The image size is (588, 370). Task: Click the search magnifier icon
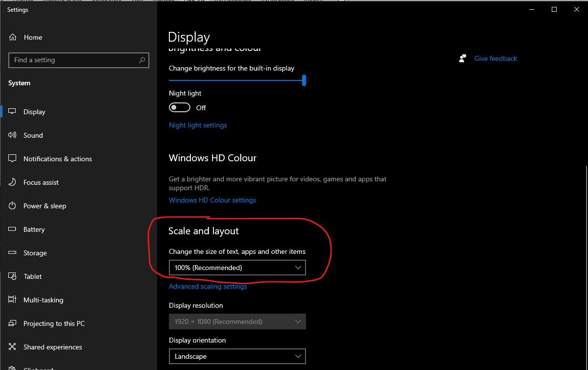click(x=142, y=60)
